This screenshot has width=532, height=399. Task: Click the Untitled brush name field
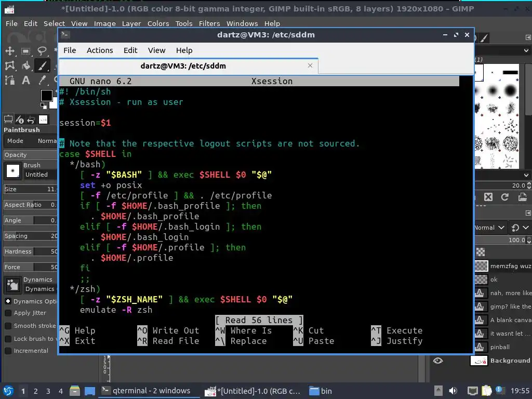coord(41,175)
